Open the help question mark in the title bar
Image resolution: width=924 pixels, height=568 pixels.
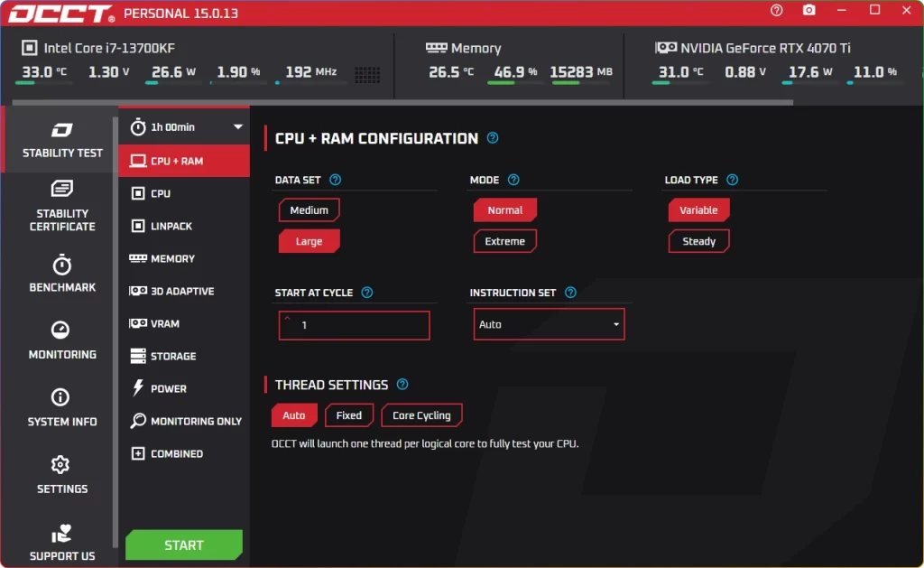point(776,11)
